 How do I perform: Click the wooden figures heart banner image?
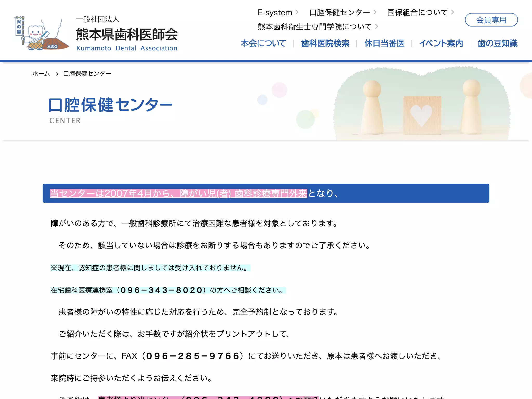[x=421, y=103]
